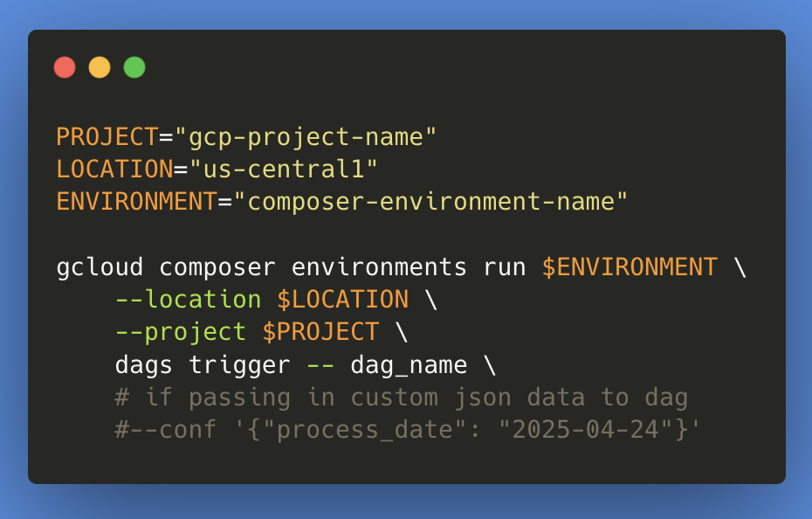This screenshot has width=812, height=519.
Task: Click the PROJECT variable name
Action: click(107, 137)
